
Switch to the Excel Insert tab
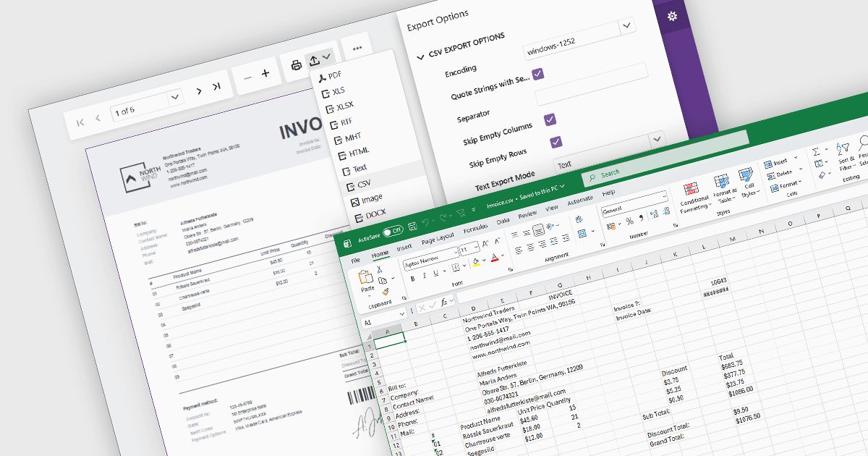pyautogui.click(x=404, y=248)
